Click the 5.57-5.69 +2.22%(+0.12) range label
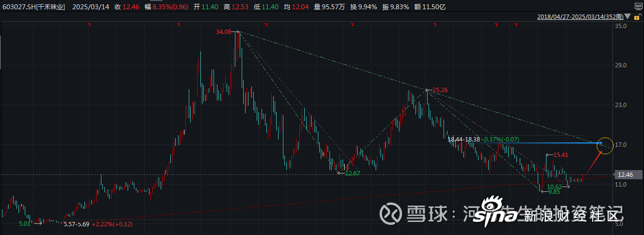 [x=98, y=224]
